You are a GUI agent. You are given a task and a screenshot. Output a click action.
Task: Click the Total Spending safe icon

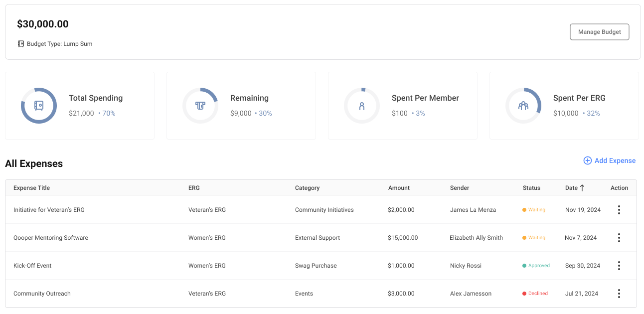point(39,106)
